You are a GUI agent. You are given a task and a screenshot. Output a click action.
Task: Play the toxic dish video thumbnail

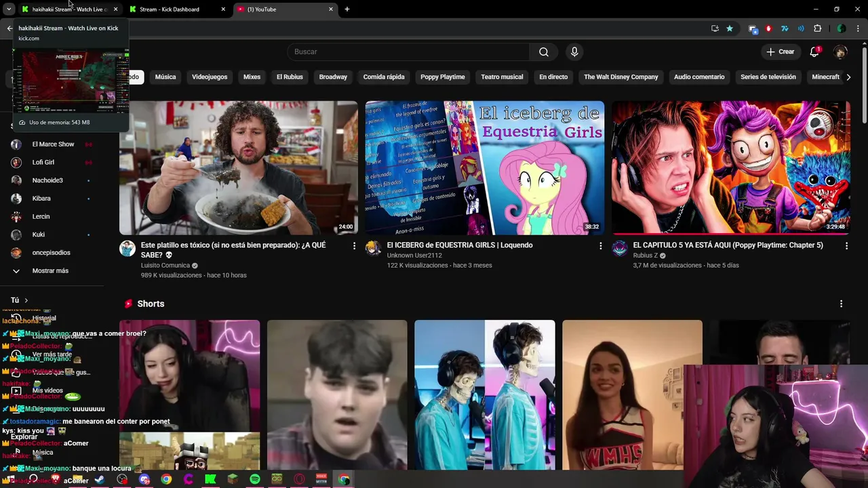pos(239,168)
